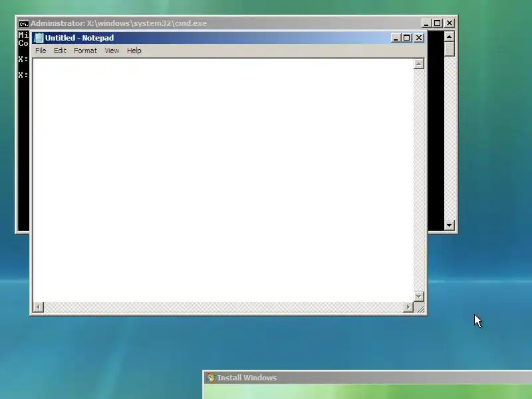Open the Edit menu in Notepad

pos(60,51)
